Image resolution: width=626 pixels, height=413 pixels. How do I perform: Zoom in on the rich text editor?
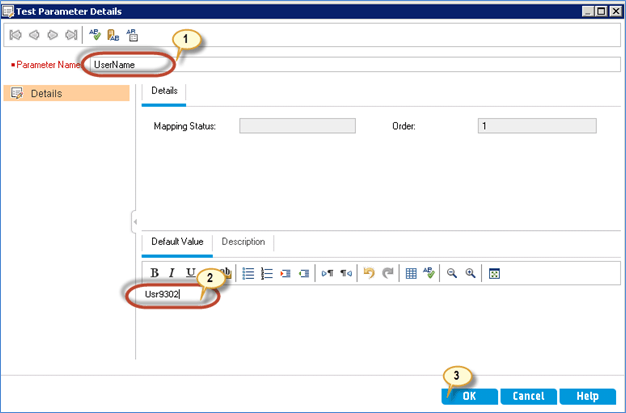[x=469, y=273]
